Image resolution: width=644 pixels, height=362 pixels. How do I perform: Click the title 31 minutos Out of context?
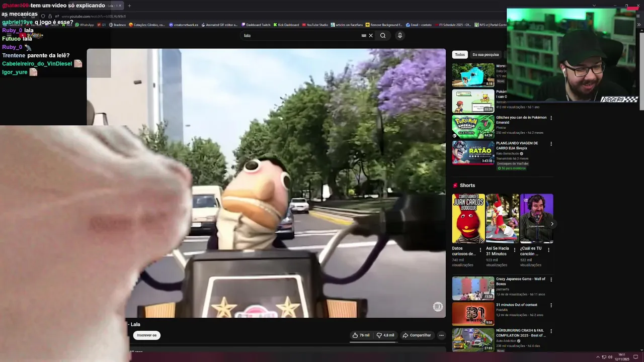517,305
